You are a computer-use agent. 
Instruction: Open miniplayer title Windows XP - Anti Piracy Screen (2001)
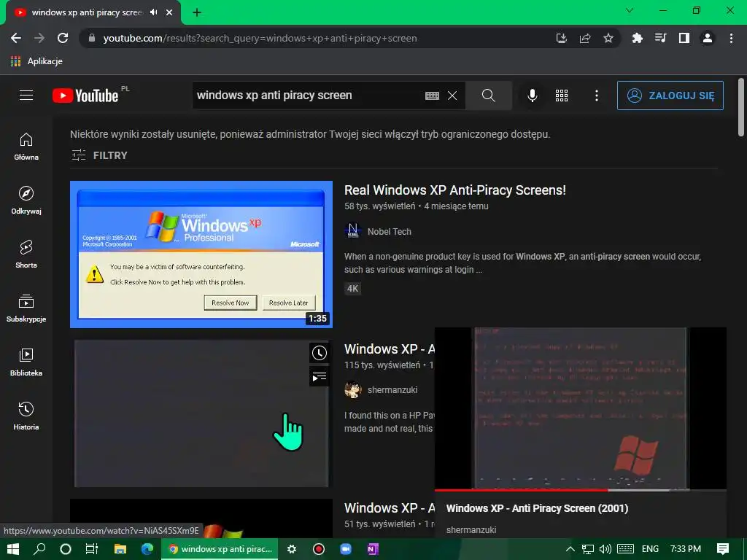point(537,508)
